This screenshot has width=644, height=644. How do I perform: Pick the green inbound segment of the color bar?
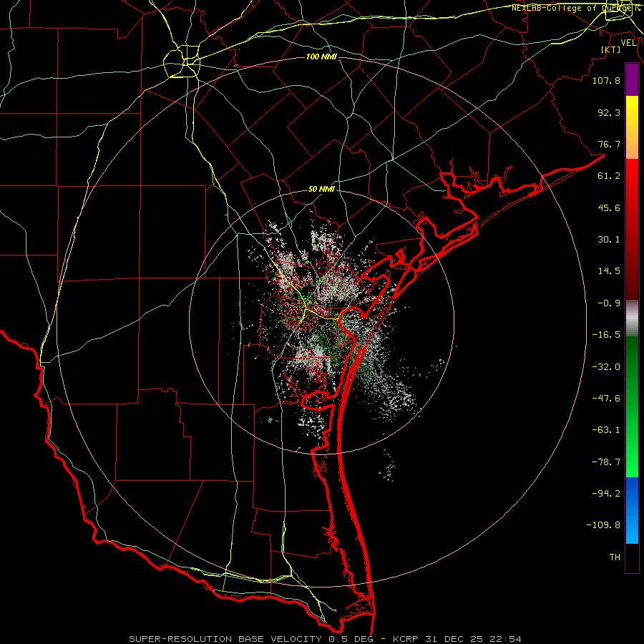click(x=632, y=406)
